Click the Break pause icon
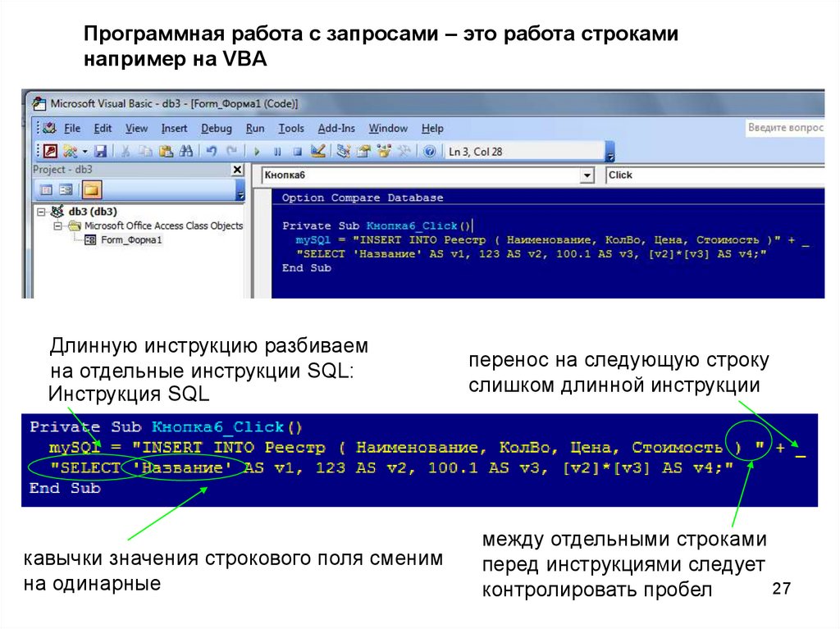 tap(277, 152)
